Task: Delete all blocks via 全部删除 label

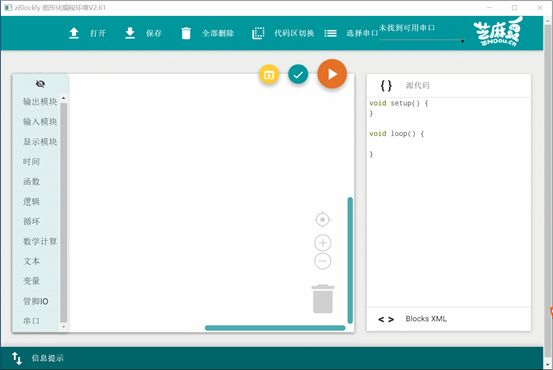Action: 218,33
